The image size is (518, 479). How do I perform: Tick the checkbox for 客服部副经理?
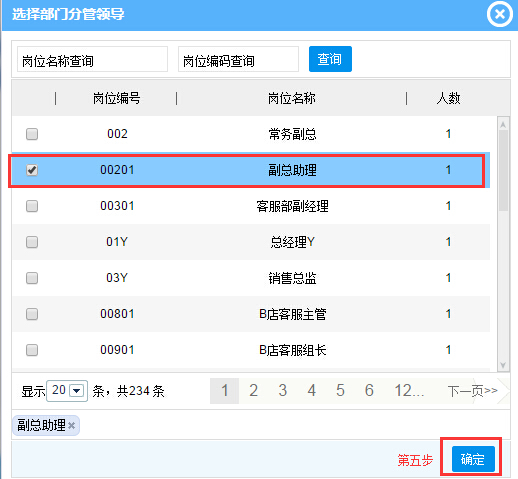coord(32,206)
